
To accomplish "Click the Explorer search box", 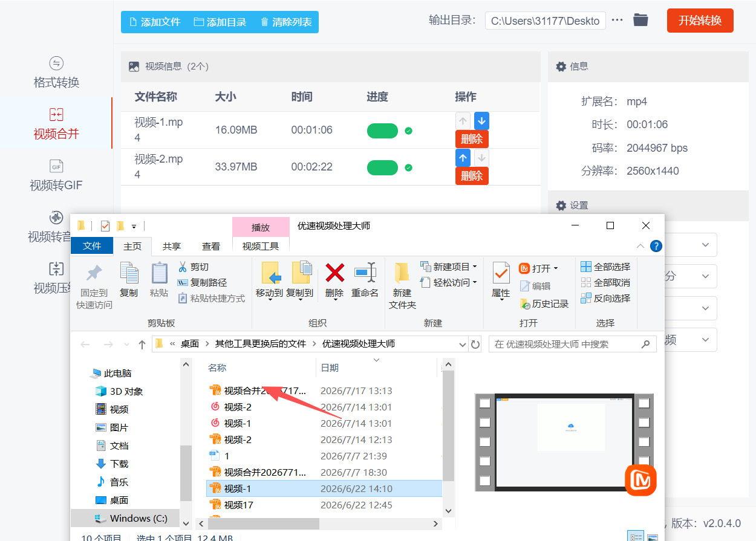I will 572,345.
